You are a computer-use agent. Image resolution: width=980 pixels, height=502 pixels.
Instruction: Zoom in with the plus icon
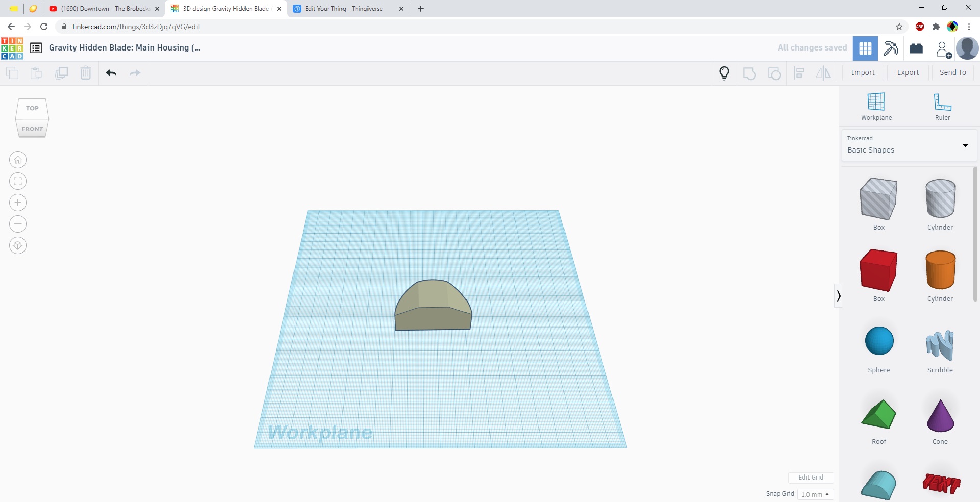pos(18,203)
